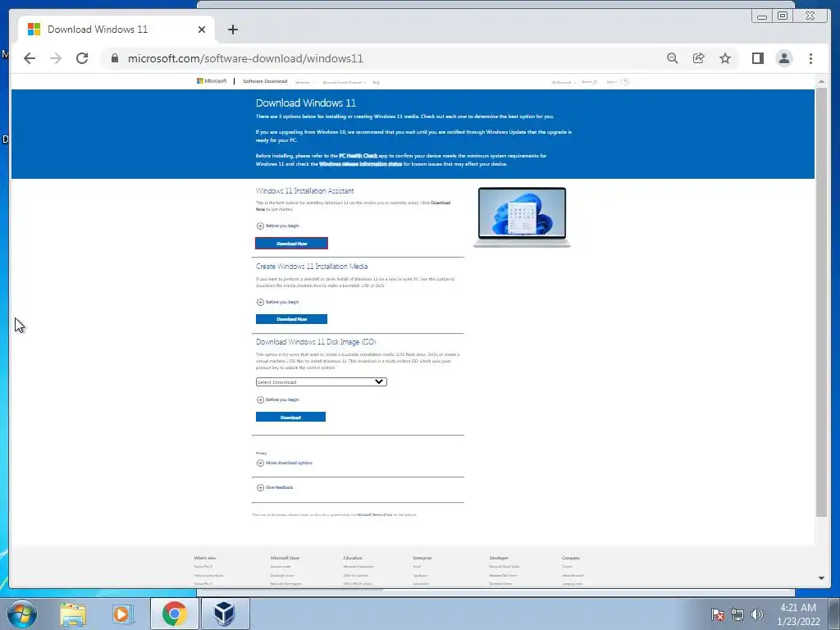The width and height of the screenshot is (840, 630).
Task: Expand Give feedback section
Action: tap(275, 487)
